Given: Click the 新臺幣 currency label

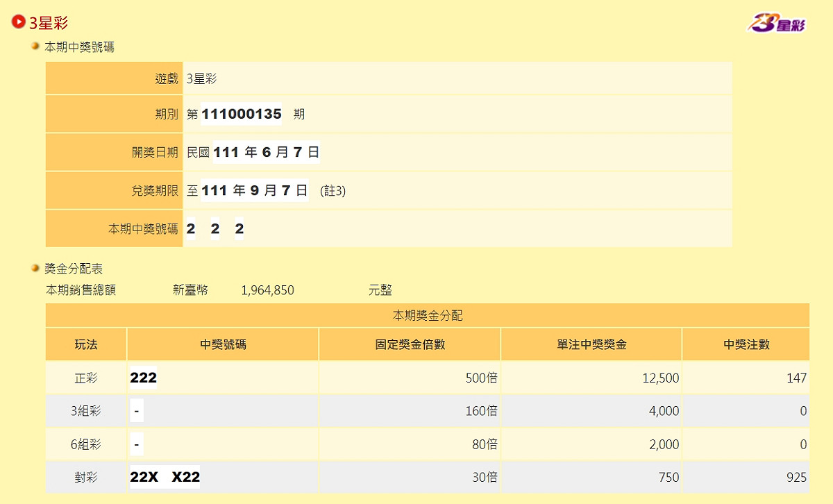Looking at the screenshot, I should coord(190,290).
